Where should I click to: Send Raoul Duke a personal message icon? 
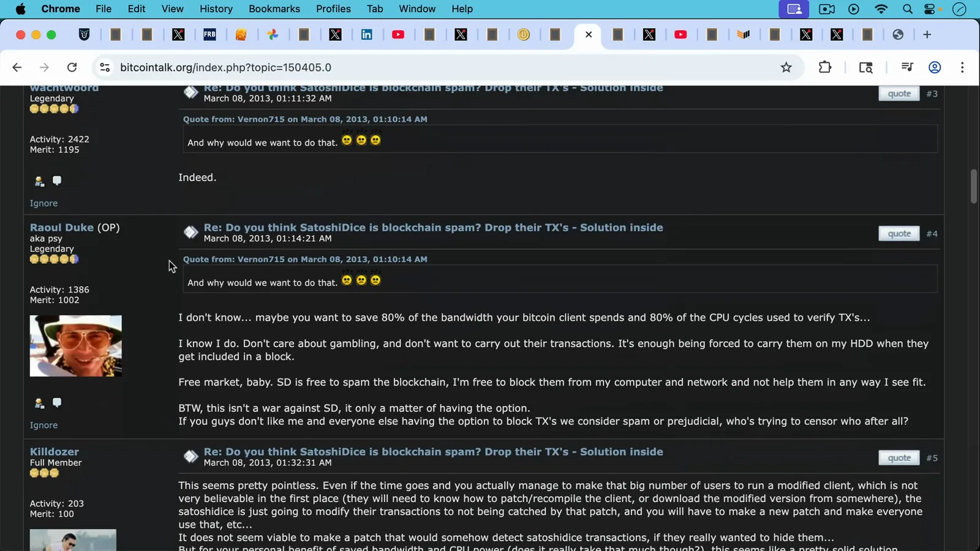pos(57,402)
